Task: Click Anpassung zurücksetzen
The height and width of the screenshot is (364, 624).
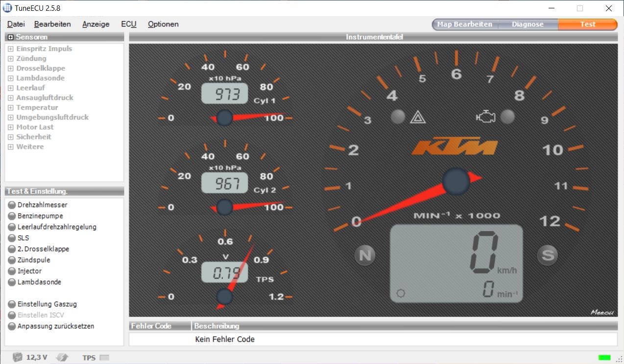Action: click(55, 326)
